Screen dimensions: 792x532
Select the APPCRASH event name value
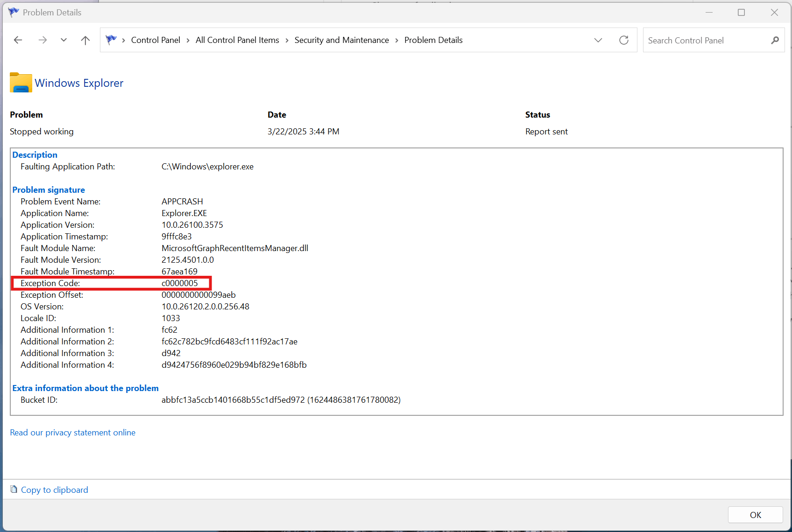tap(182, 202)
